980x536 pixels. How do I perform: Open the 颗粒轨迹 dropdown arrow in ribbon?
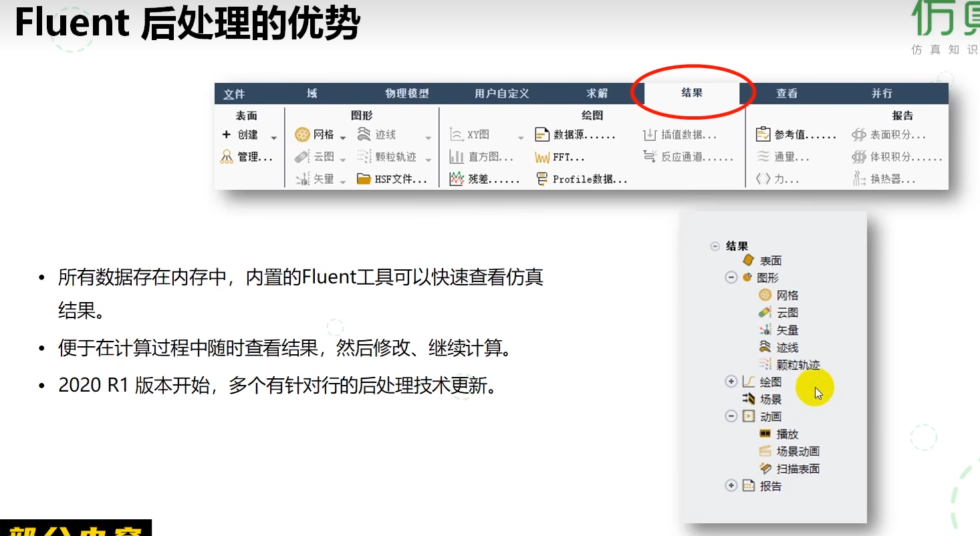pos(428,160)
